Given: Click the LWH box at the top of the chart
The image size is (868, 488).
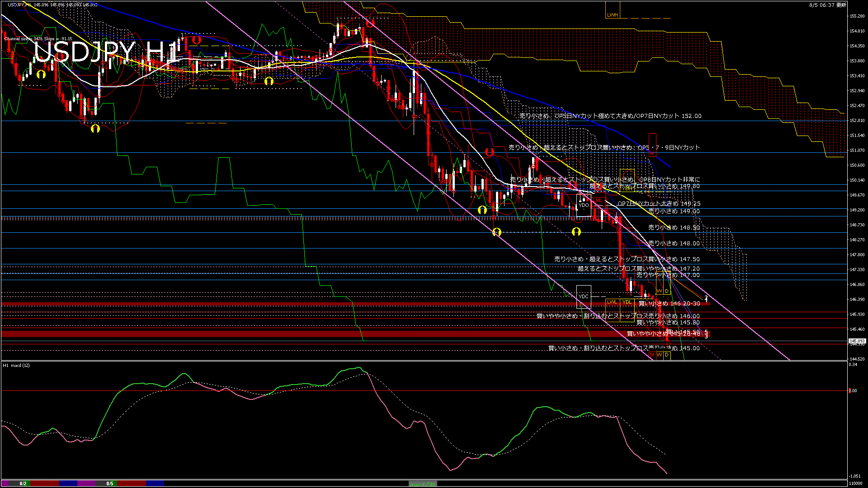Looking at the screenshot, I should click(x=613, y=14).
